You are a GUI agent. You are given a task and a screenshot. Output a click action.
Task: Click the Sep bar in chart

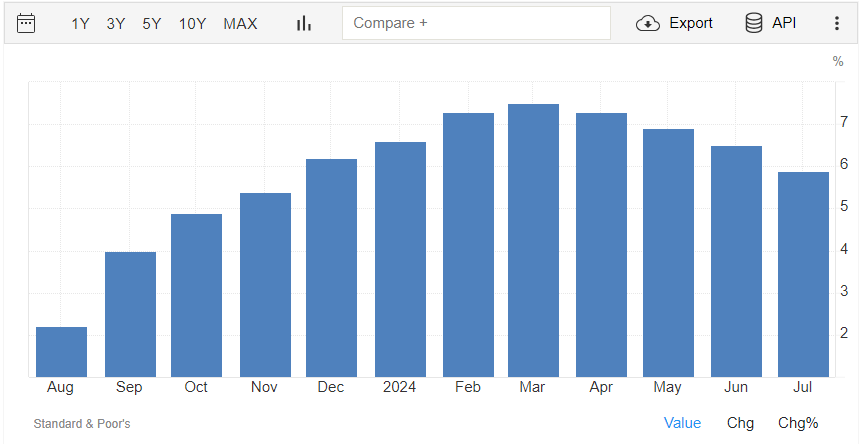tap(131, 314)
